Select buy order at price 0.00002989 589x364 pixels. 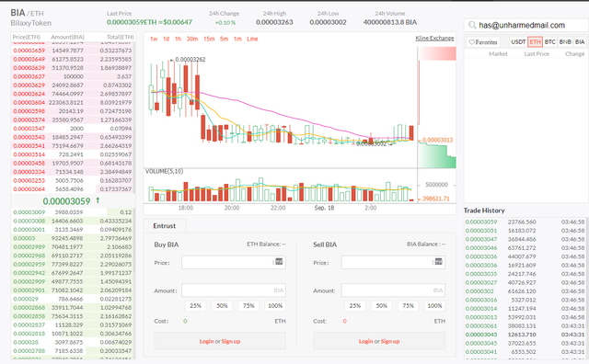[x=73, y=247]
